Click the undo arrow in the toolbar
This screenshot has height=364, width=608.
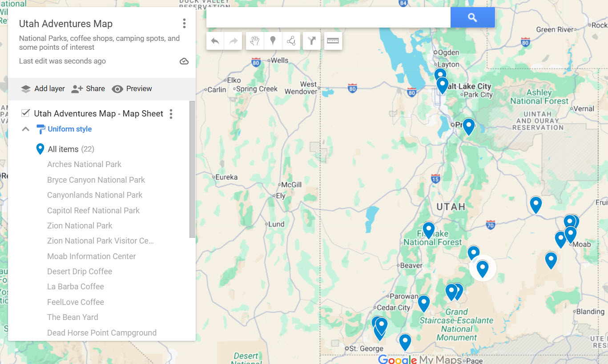pyautogui.click(x=215, y=41)
